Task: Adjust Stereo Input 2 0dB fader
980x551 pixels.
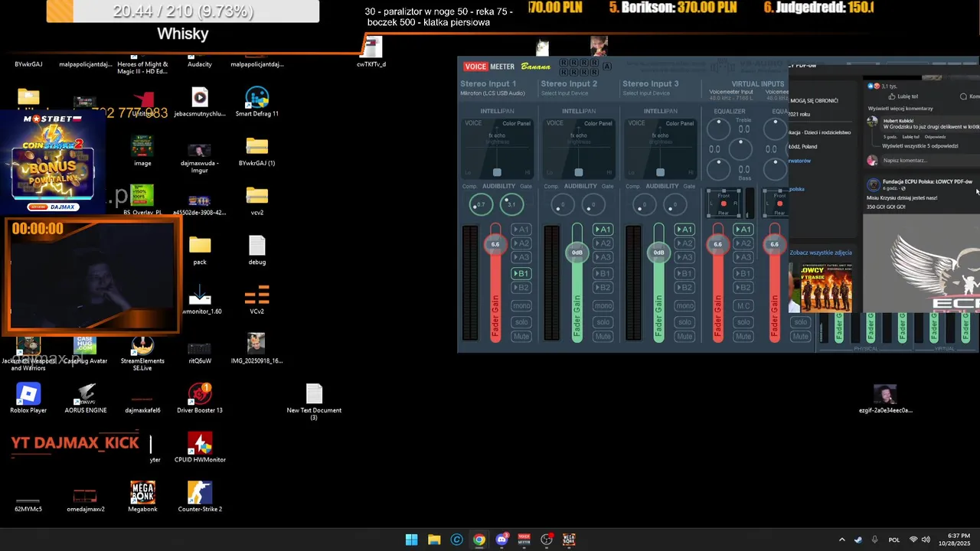Action: coord(577,252)
